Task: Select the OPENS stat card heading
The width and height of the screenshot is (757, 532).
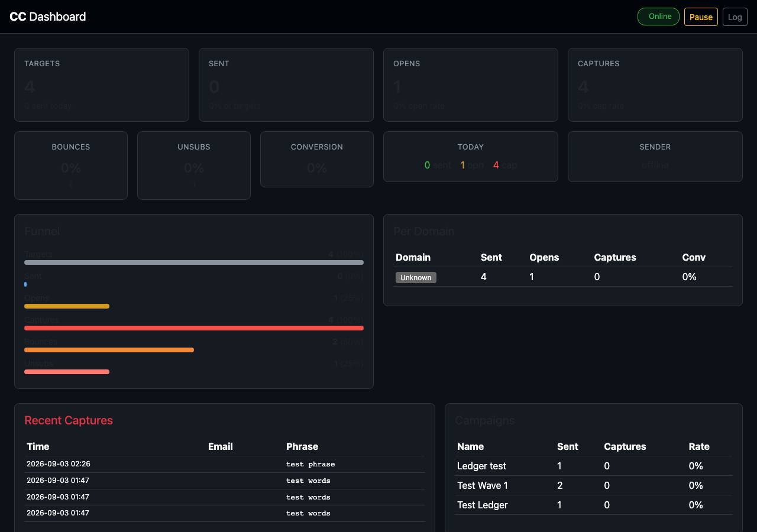Action: pyautogui.click(x=407, y=63)
